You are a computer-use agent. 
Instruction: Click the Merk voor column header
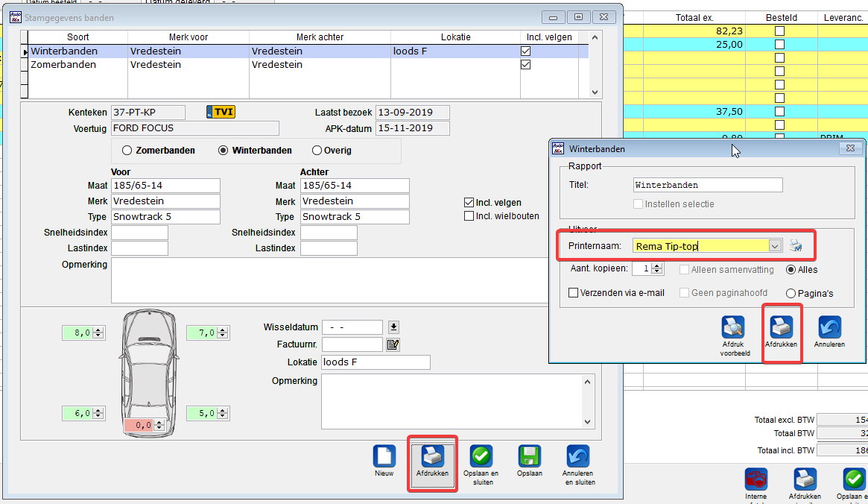189,37
